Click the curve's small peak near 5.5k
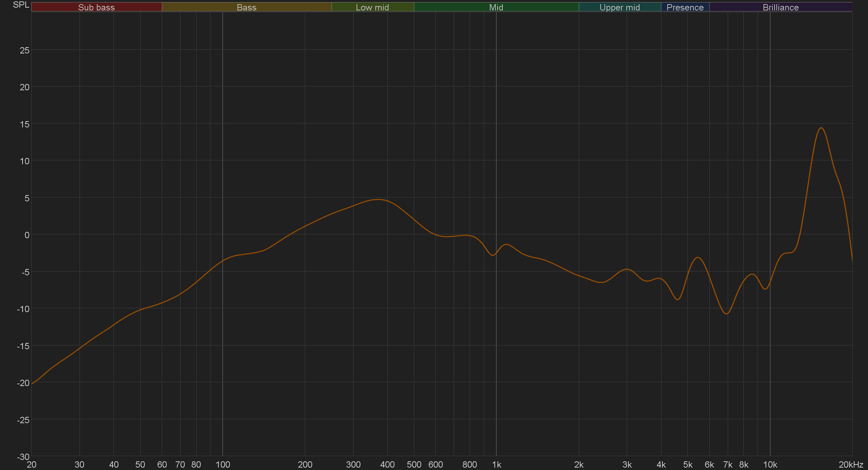This screenshot has height=470, width=868. (x=698, y=258)
